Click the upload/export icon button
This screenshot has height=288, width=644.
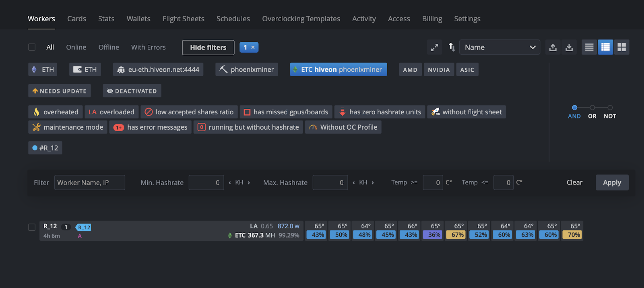pos(553,48)
